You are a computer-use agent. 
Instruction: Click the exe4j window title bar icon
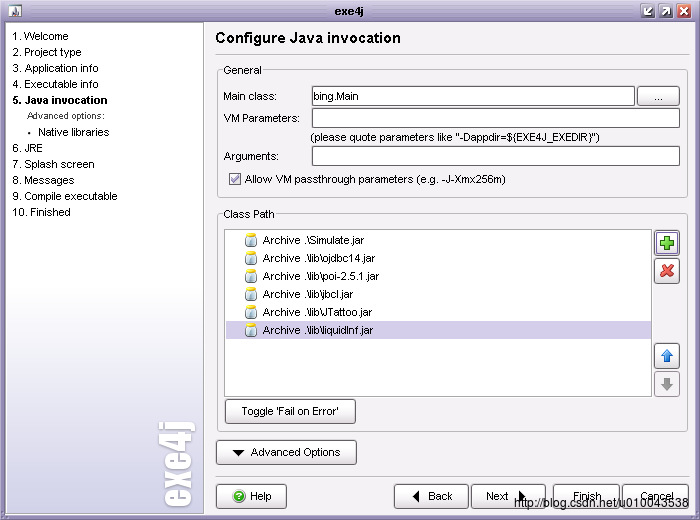(x=15, y=11)
